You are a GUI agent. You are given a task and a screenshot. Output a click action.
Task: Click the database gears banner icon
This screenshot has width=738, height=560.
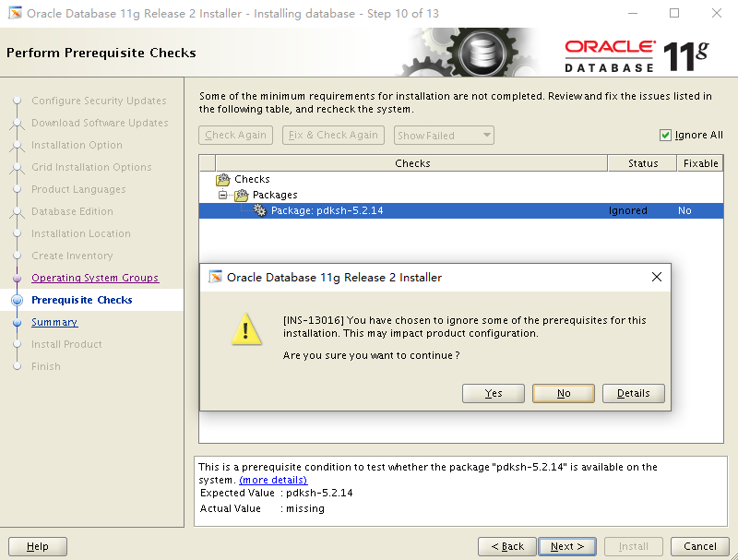(470, 52)
